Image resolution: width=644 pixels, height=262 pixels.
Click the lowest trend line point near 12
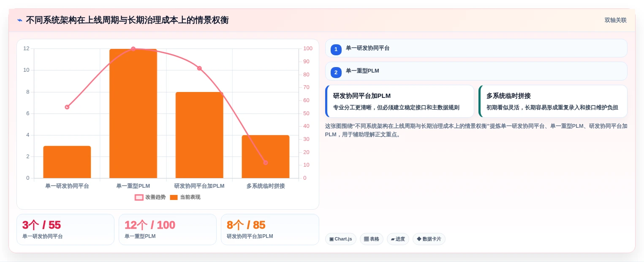(x=266, y=162)
